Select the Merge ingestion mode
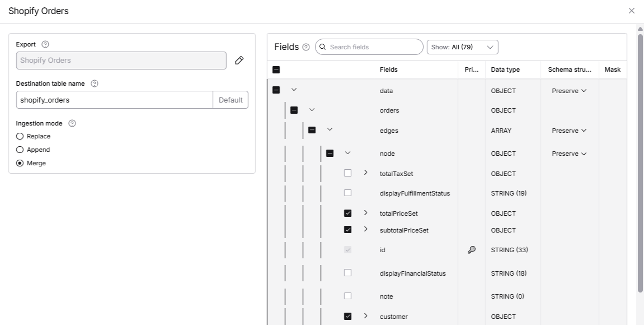644x325 pixels. [x=20, y=163]
